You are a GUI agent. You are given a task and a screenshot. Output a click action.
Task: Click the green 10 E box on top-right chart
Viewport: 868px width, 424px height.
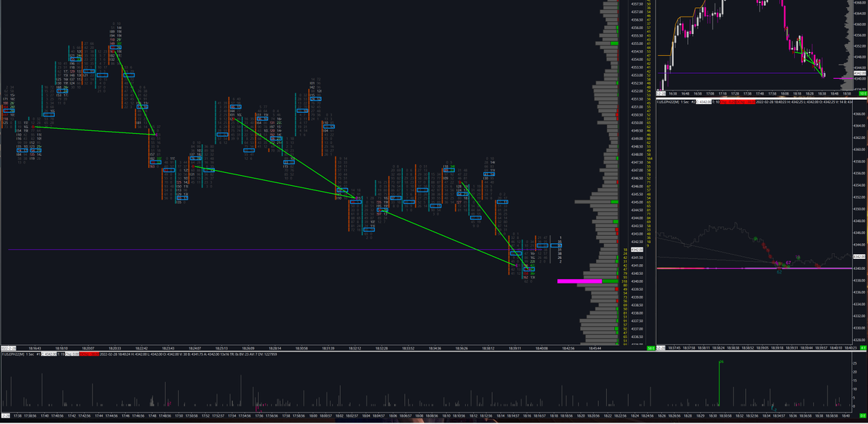[x=863, y=93]
